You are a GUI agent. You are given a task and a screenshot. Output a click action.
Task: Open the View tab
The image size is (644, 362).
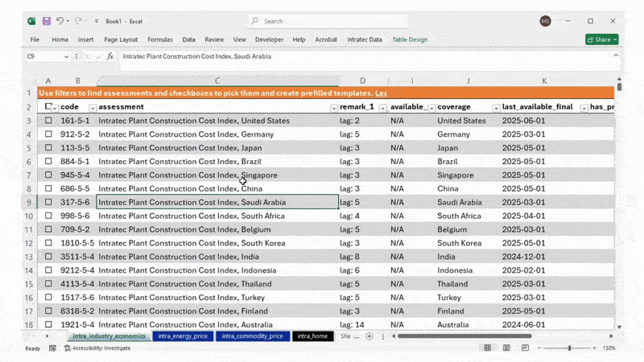pyautogui.click(x=239, y=39)
